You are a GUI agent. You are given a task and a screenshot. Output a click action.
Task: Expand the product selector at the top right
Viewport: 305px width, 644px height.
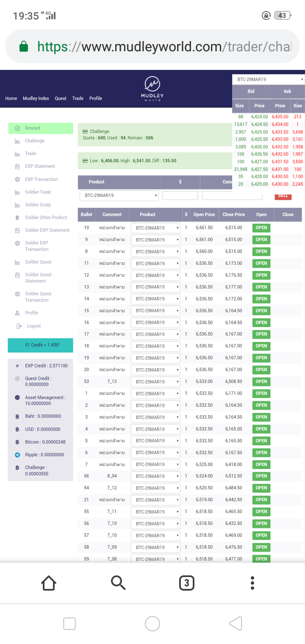(x=268, y=79)
